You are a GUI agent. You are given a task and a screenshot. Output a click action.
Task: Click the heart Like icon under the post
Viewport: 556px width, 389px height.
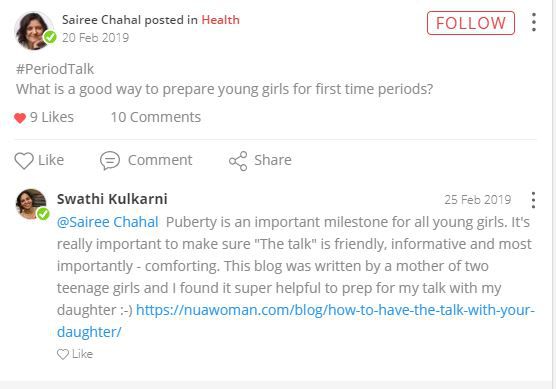pyautogui.click(x=24, y=160)
